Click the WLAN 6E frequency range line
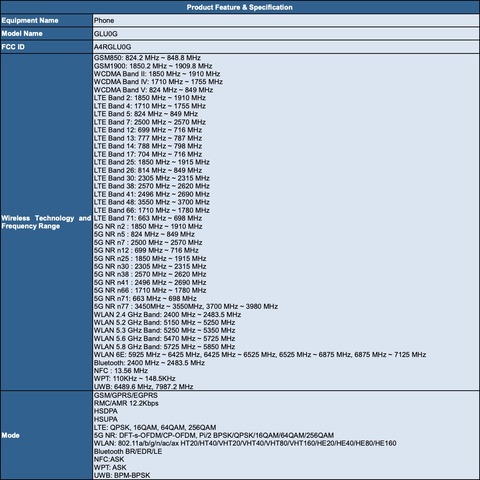 260,355
